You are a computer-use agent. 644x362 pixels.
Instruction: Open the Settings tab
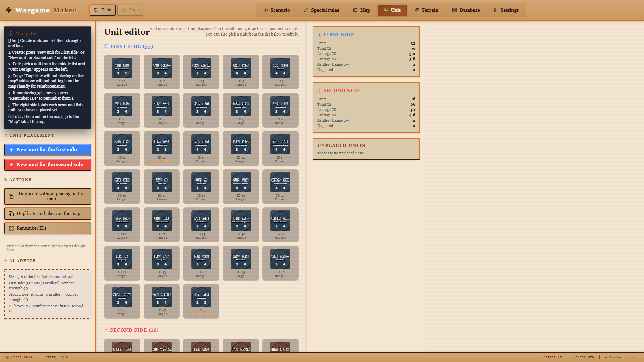click(506, 10)
